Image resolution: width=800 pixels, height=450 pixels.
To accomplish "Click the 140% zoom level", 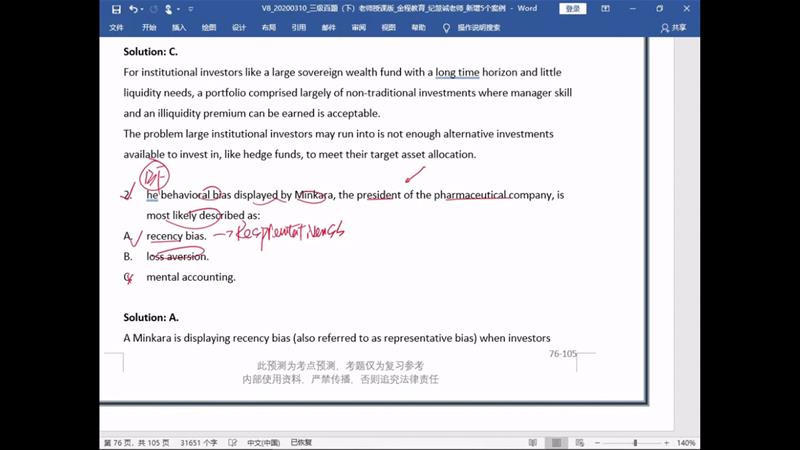I will (686, 443).
